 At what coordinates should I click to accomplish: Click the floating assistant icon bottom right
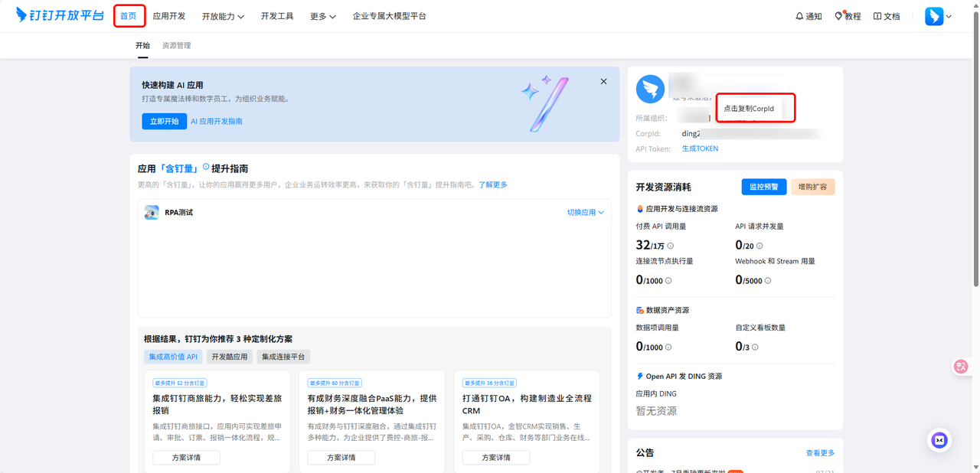(x=939, y=440)
